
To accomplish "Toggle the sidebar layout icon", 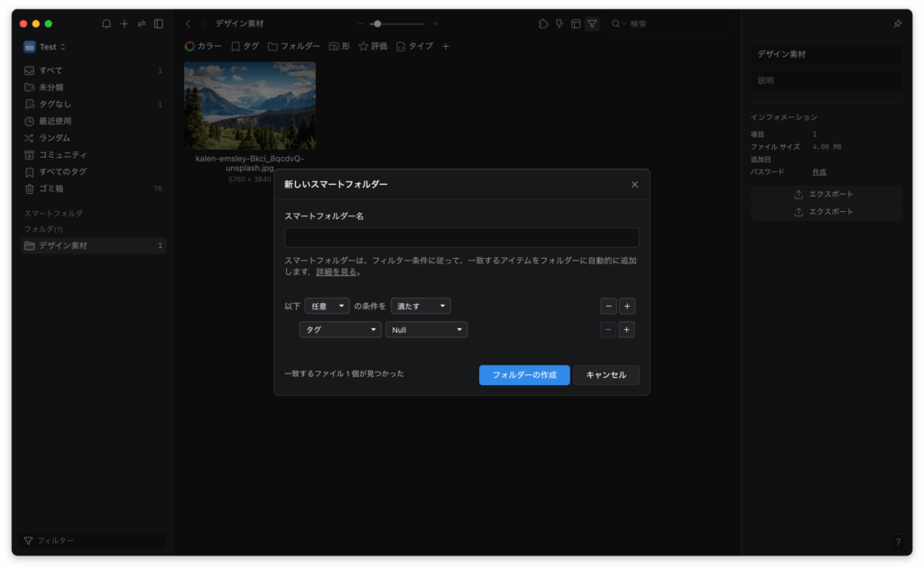I will click(159, 23).
